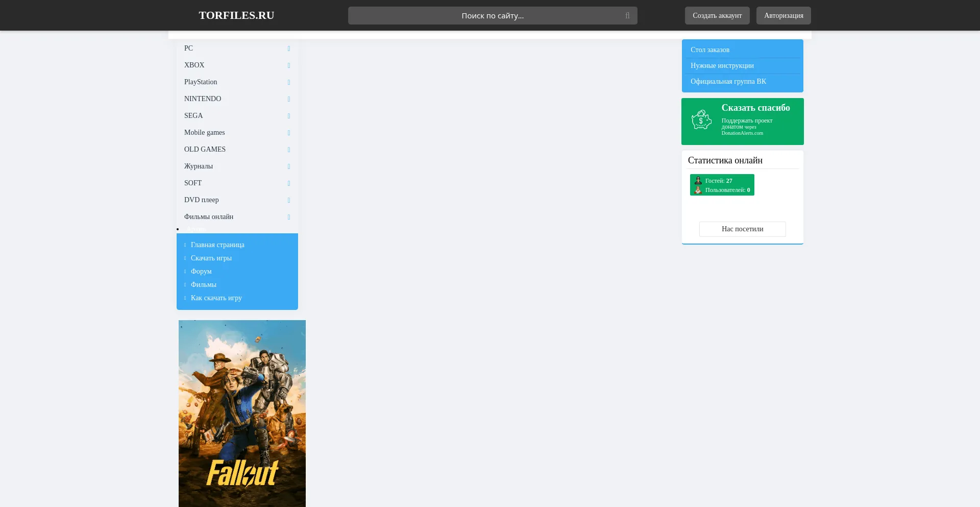Expand the DVD плеер category arrow
The image size is (980, 507).
289,200
